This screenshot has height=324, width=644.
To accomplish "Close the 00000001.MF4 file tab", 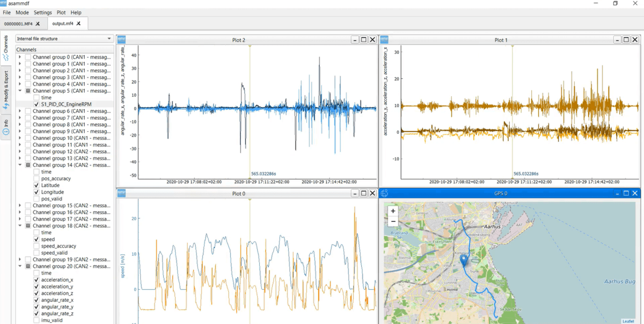I will (38, 24).
